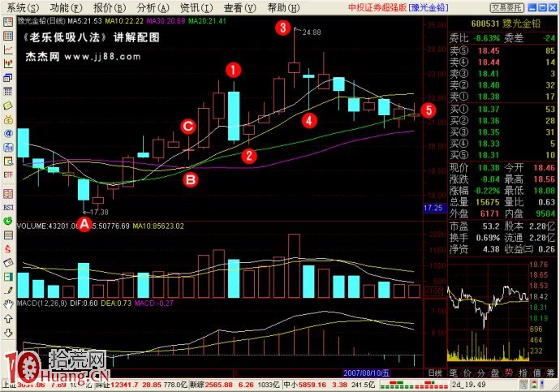Screen dimensions: 560x392
Task: Click the red-green market breadth bars indicator
Action: click(x=414, y=385)
